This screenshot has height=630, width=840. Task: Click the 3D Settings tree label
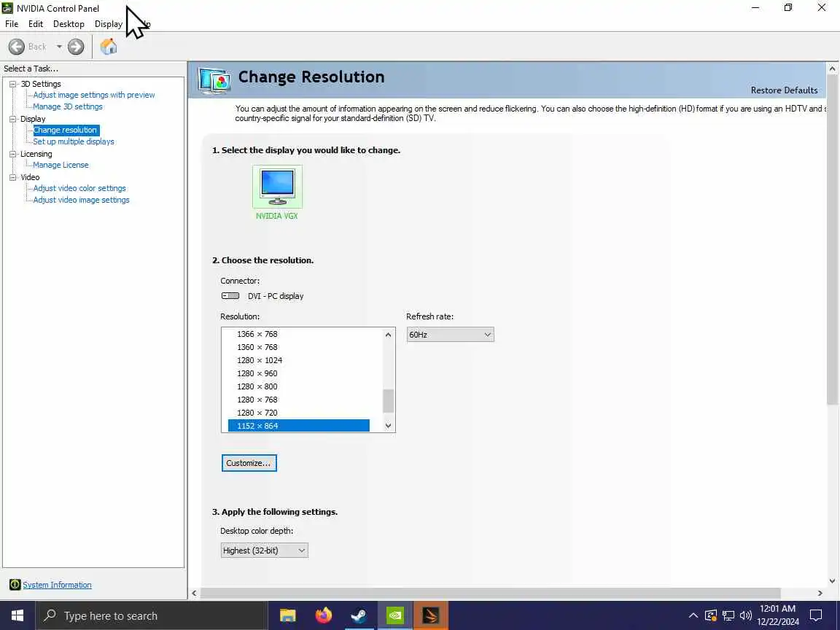point(41,84)
